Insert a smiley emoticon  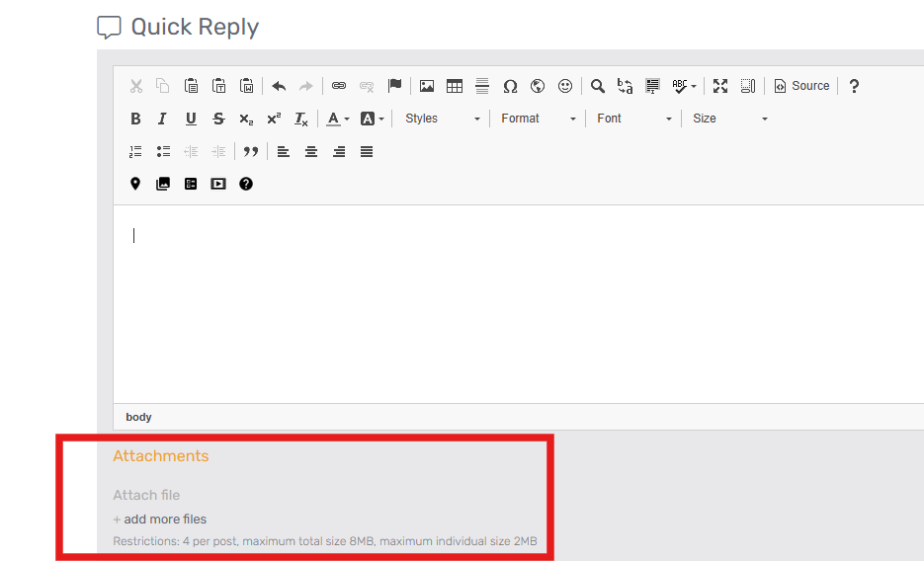coord(565,86)
